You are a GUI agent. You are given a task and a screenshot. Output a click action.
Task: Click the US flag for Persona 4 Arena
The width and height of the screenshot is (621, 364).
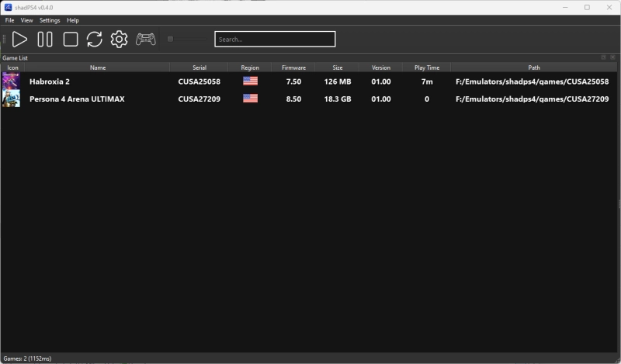[x=250, y=99]
